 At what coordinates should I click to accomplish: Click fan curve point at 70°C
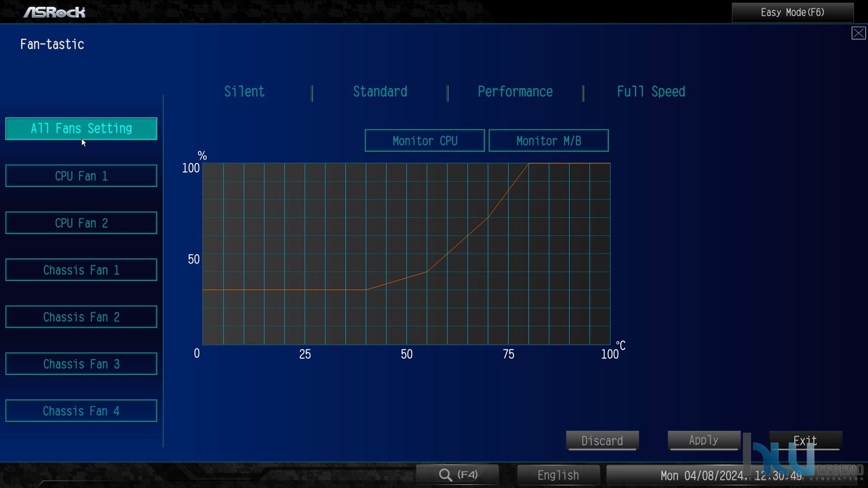[x=488, y=218]
